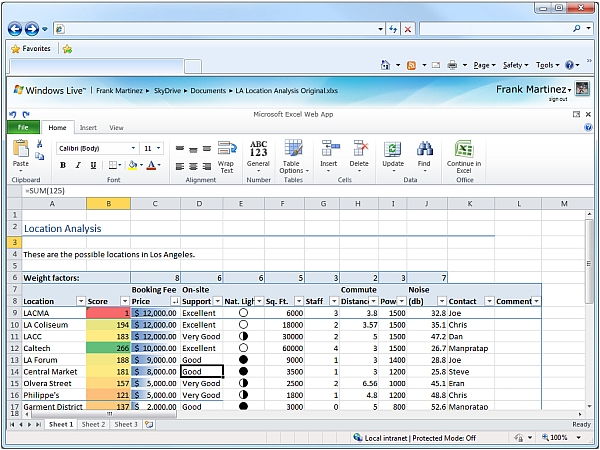
Task: Select the Caltech cell
Action: pyautogui.click(x=54, y=348)
